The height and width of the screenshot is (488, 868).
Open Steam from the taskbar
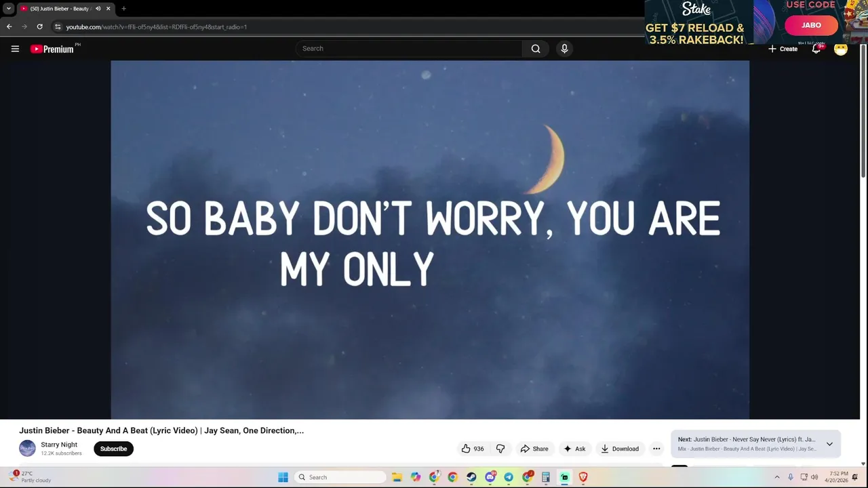(x=471, y=477)
